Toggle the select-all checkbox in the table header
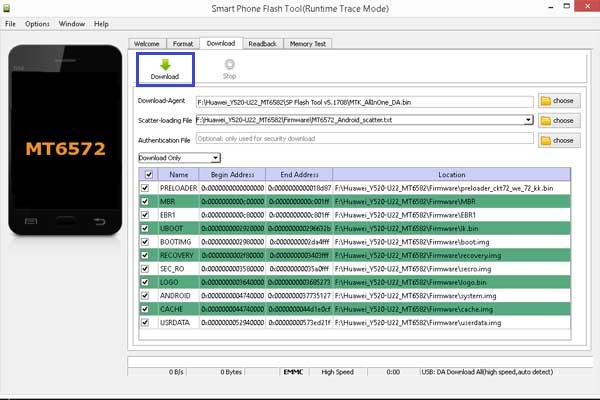 coord(149,175)
